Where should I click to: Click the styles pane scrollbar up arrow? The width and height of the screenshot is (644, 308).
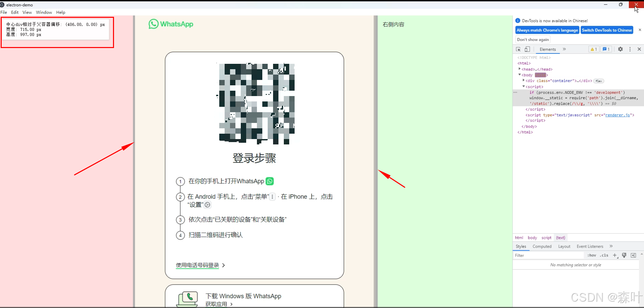point(641,254)
